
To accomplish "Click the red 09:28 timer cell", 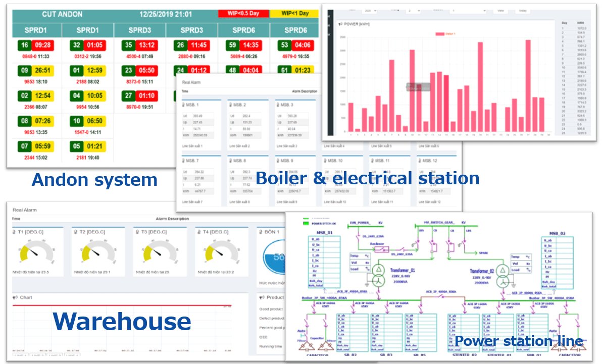I will point(42,45).
